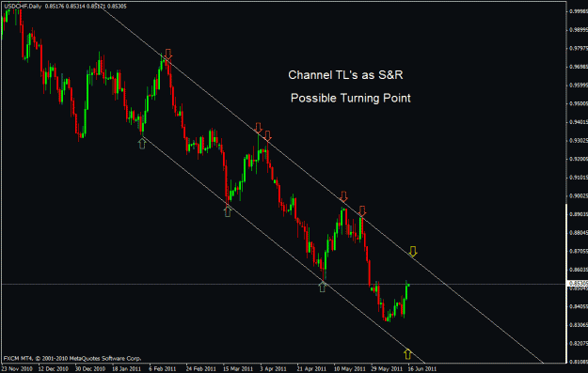Click the 21 Apr 2011 date label

point(312,369)
